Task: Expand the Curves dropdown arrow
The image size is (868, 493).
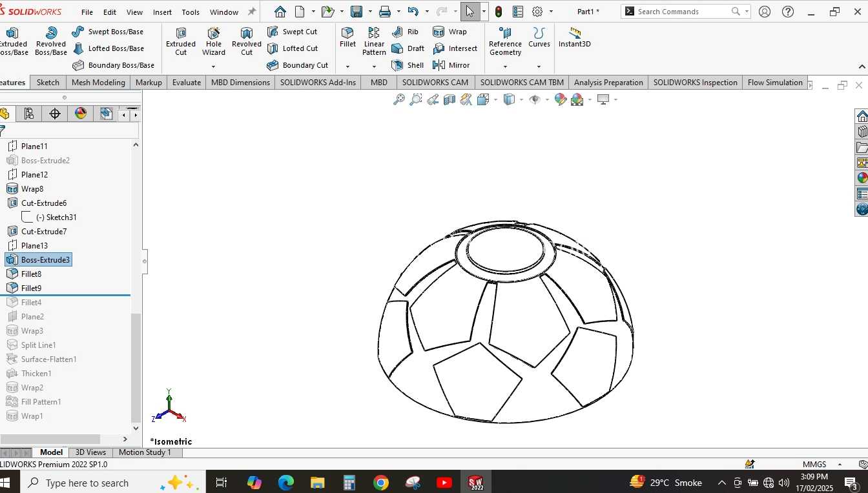Action: (x=539, y=66)
